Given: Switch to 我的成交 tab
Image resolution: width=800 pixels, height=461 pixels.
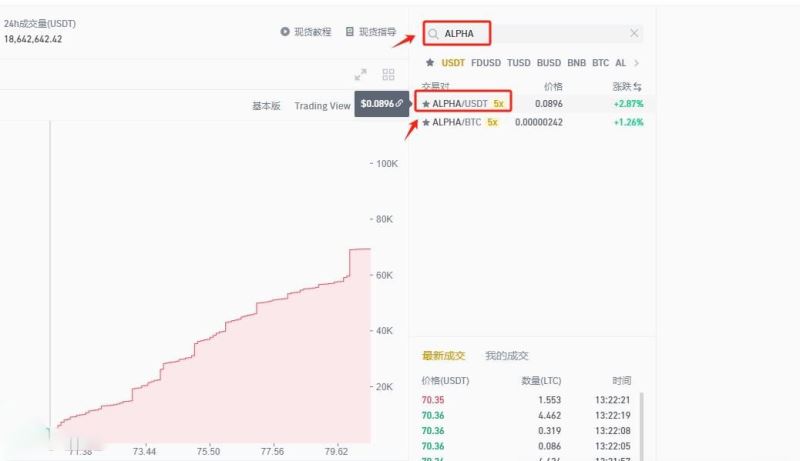Looking at the screenshot, I should 507,355.
